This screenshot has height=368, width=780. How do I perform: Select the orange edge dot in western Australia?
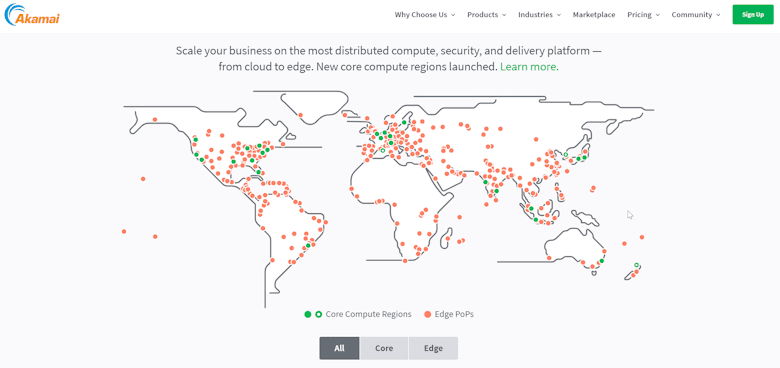point(549,258)
